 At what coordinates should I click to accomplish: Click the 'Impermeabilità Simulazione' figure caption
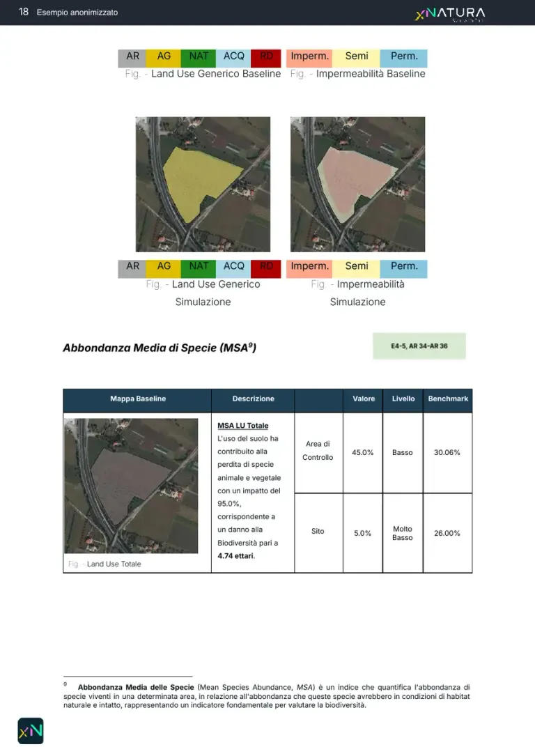(357, 293)
